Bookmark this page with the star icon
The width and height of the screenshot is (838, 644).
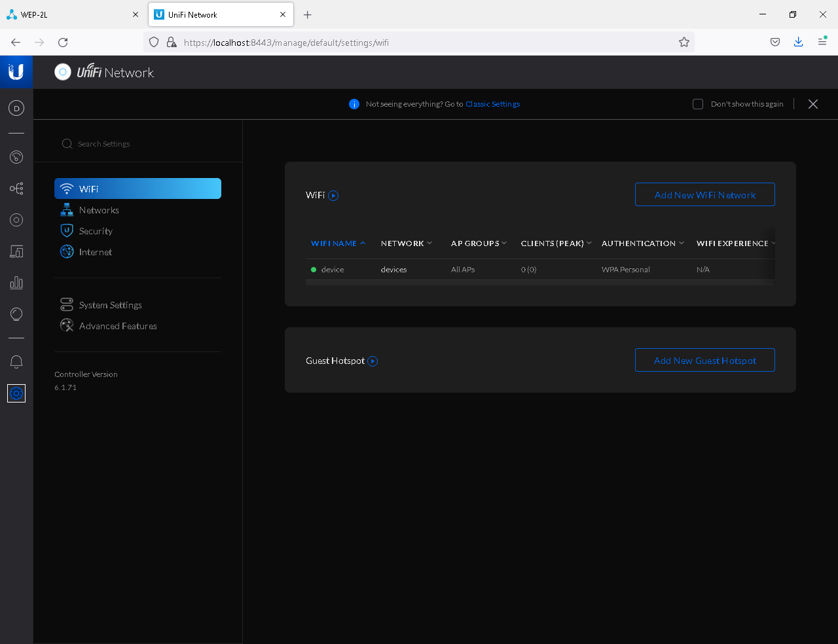pos(684,43)
